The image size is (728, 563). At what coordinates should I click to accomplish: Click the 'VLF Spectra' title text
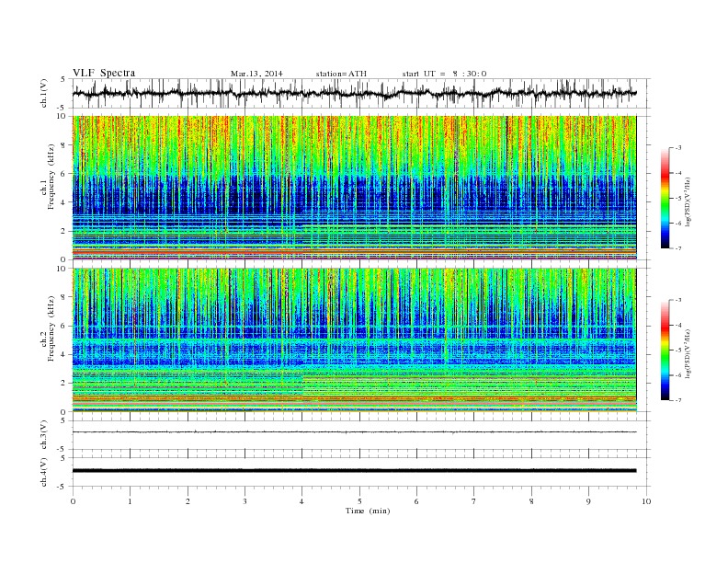104,73
